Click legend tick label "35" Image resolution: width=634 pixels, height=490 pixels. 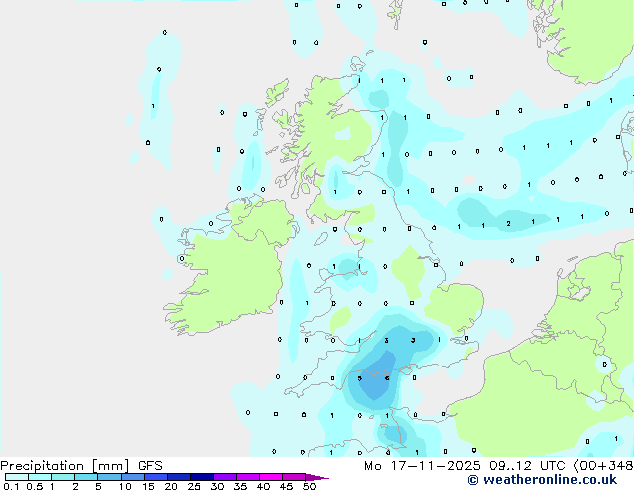[240, 486]
